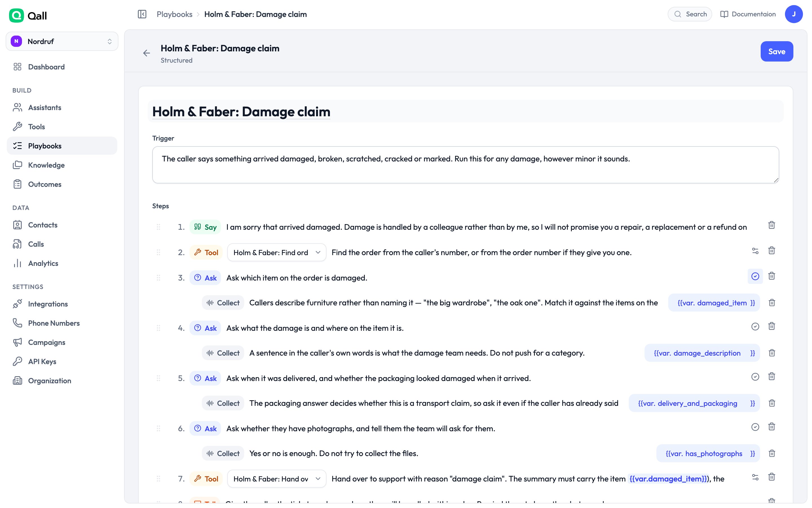Open settings sliders for step 7 Tool
This screenshot has width=812, height=508.
(755, 477)
